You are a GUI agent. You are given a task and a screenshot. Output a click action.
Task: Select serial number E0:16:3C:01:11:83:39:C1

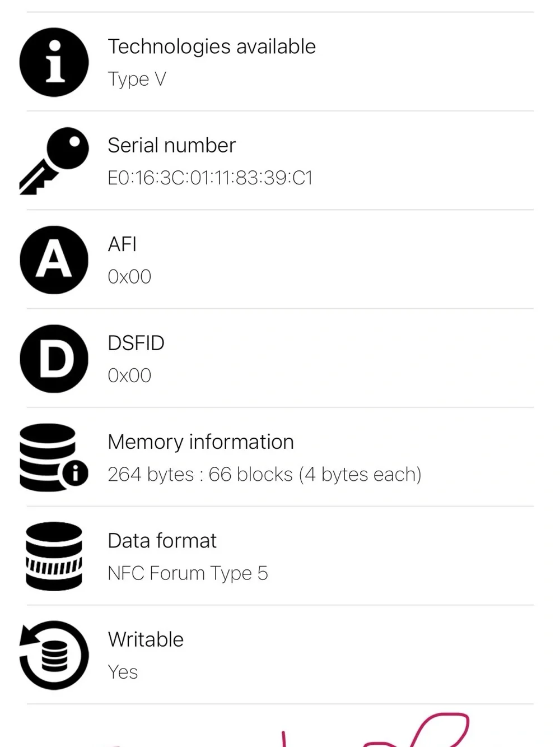210,178
